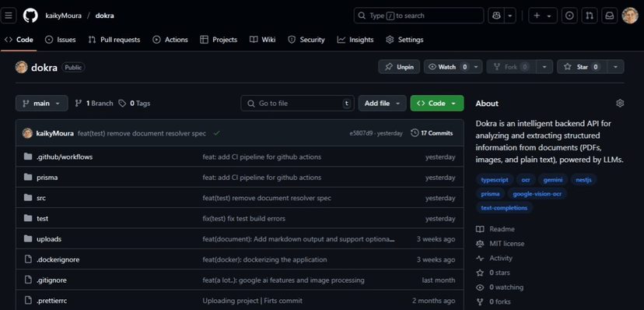Focus the Go to file field
Viewport: 644px width, 310px height.
coord(297,103)
